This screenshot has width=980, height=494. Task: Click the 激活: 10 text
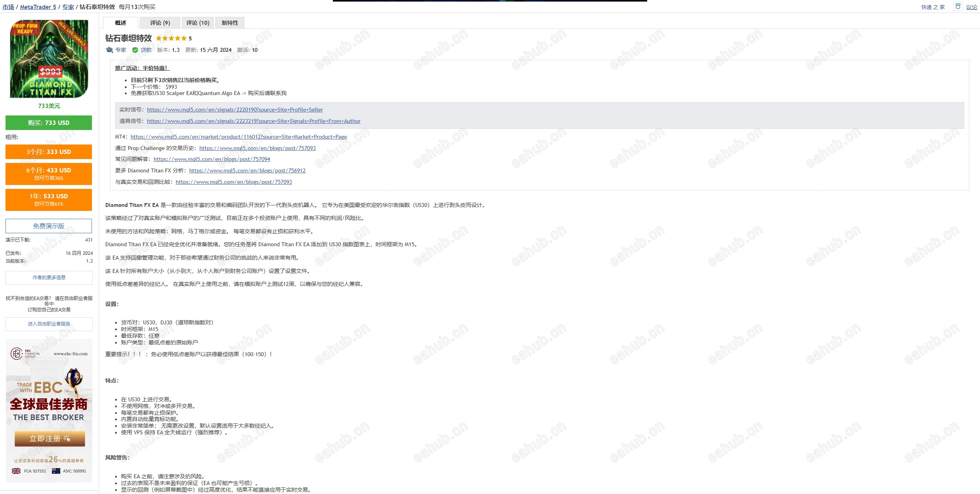pos(247,50)
